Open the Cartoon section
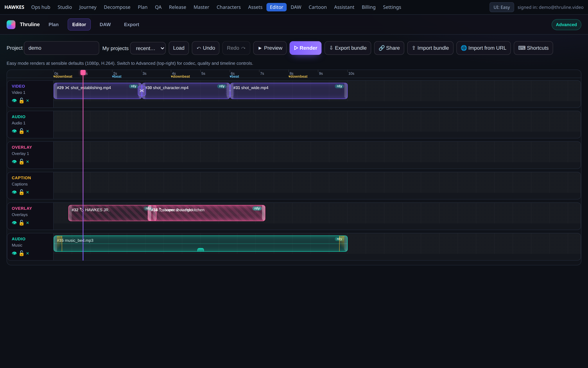The width and height of the screenshot is (588, 368). 318,7
